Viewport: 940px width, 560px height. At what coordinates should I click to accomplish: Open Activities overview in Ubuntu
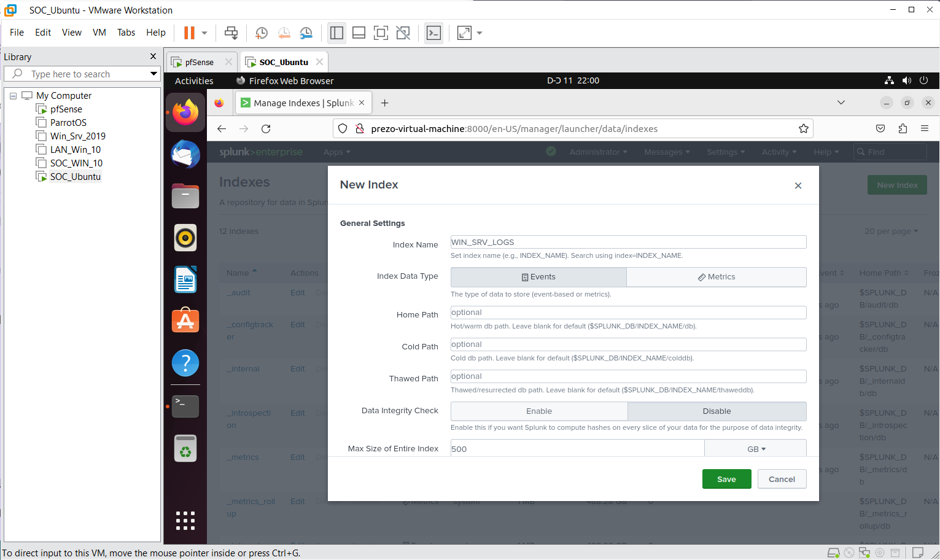[194, 81]
